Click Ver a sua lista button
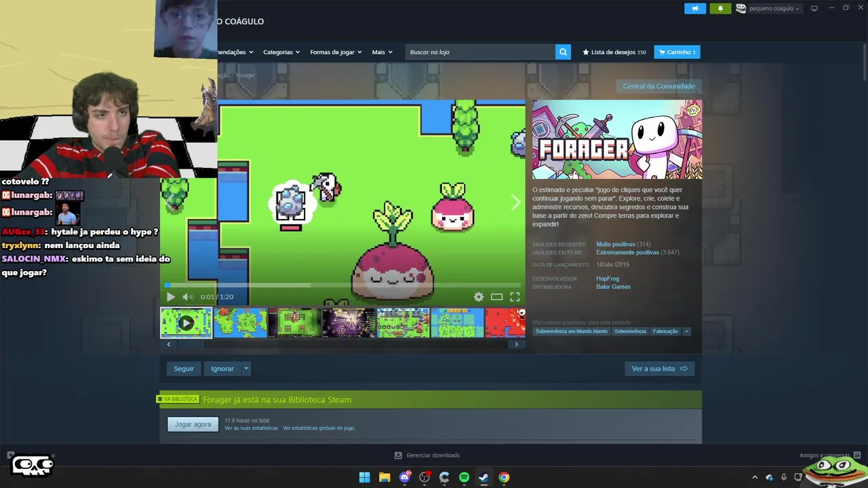 pos(659,369)
